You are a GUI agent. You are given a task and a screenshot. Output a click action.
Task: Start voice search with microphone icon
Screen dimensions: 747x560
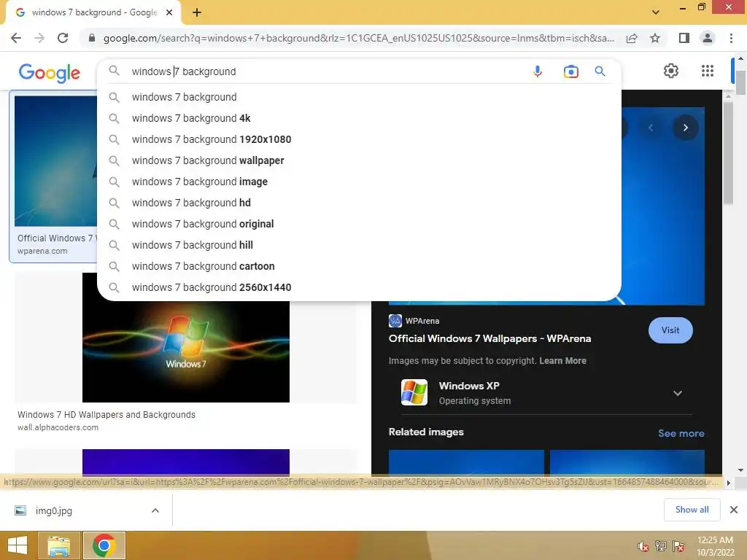pos(538,71)
